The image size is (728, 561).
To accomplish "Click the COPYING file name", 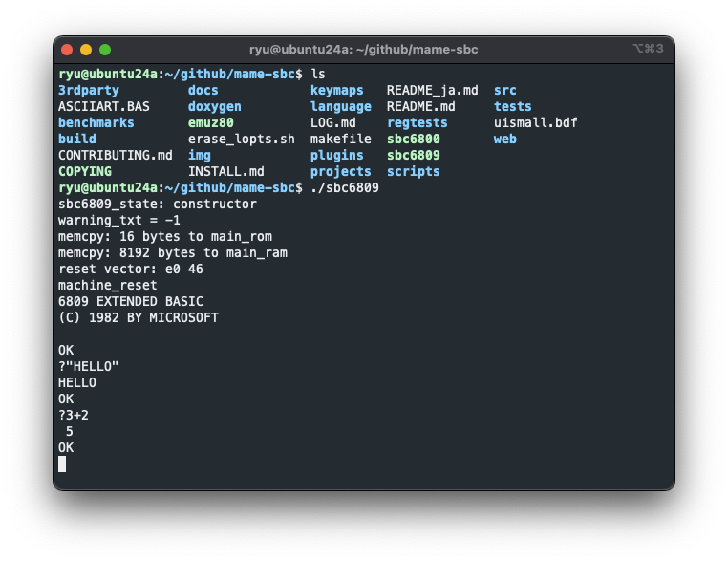I will 85,171.
